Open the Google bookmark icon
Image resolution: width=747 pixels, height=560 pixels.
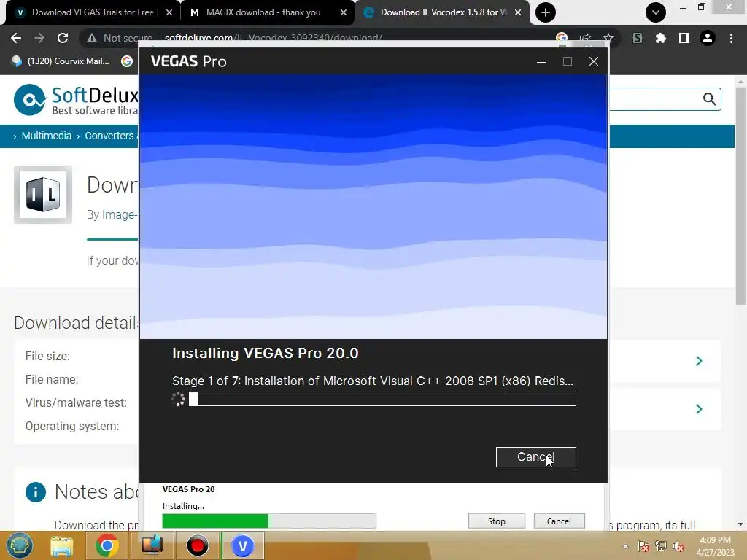point(127,61)
